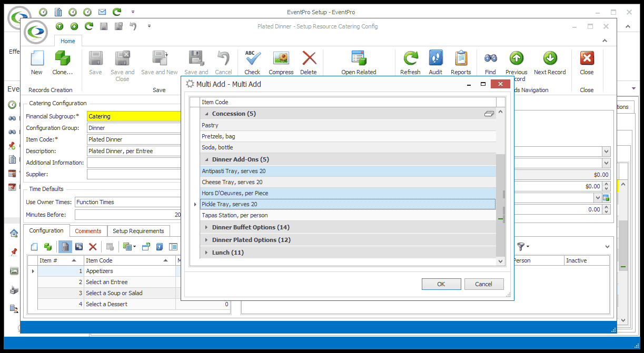Image resolution: width=644 pixels, height=353 pixels.
Task: Click the red Close ribbon icon
Action: (587, 59)
